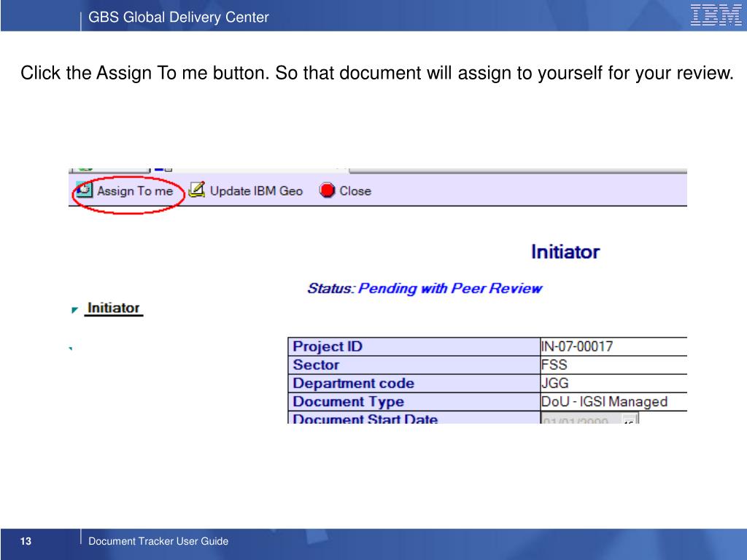This screenshot has width=747, height=560.
Task: Click the red Close stop icon
Action: coord(328,190)
